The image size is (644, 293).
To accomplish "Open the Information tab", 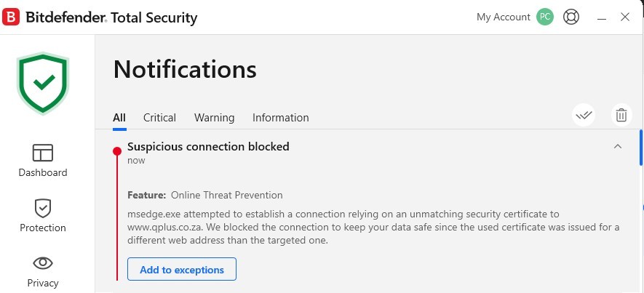I will pos(280,118).
